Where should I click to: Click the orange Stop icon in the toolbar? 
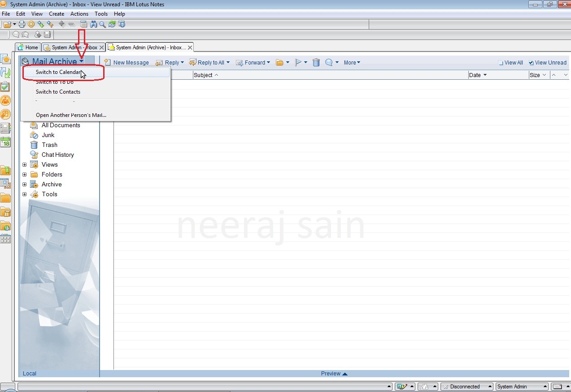tap(31, 24)
